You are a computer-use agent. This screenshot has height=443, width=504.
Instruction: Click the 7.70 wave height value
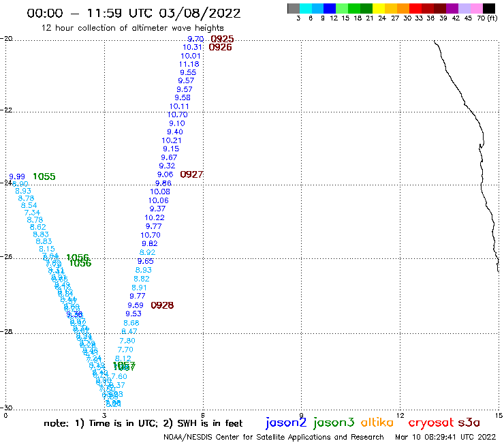tap(125, 350)
